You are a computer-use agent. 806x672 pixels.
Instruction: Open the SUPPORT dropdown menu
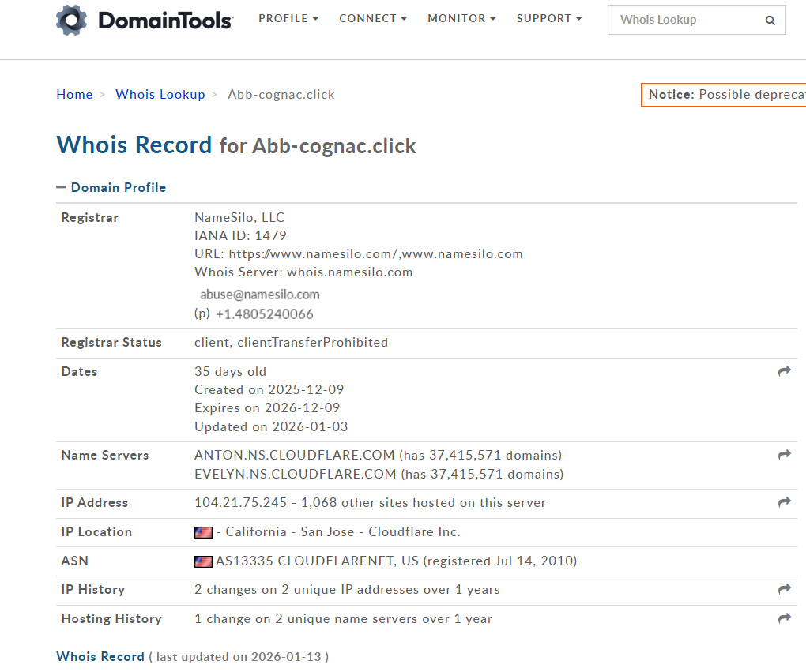click(x=549, y=18)
